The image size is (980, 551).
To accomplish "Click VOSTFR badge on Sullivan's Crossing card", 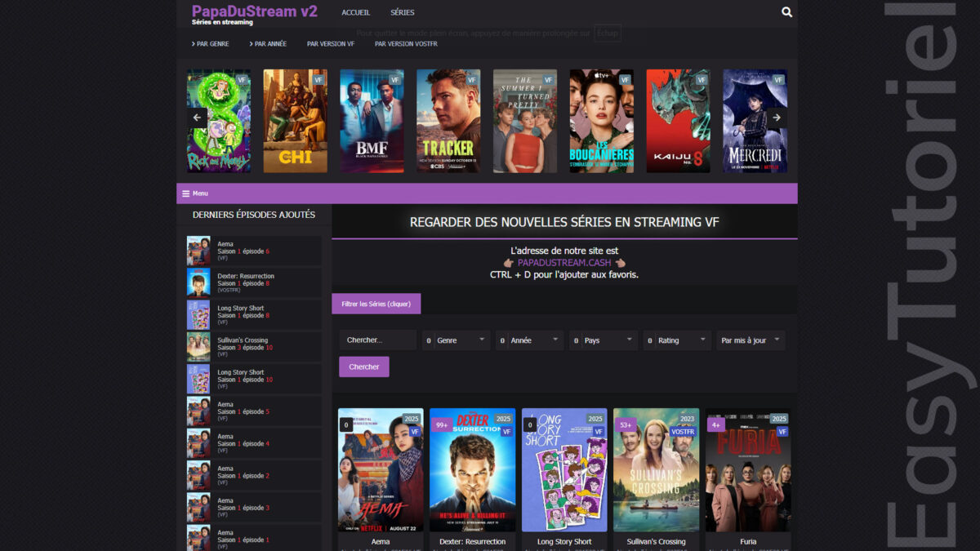I will tap(683, 432).
